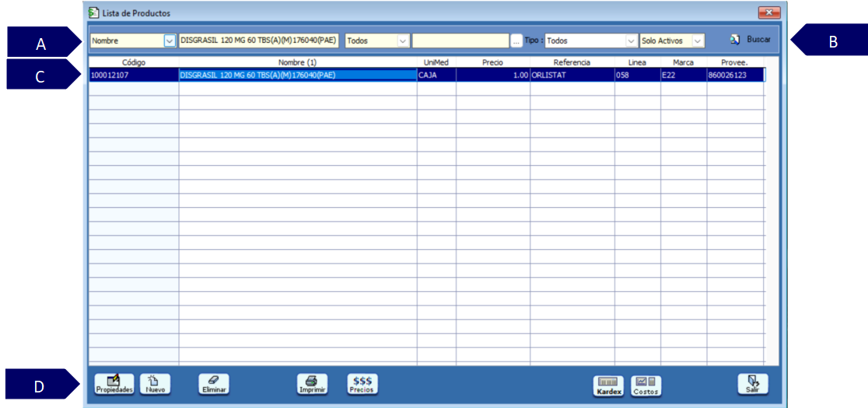Screen dimensions: 868x408
Task: Open Propiedades for the selected product
Action: click(x=114, y=384)
